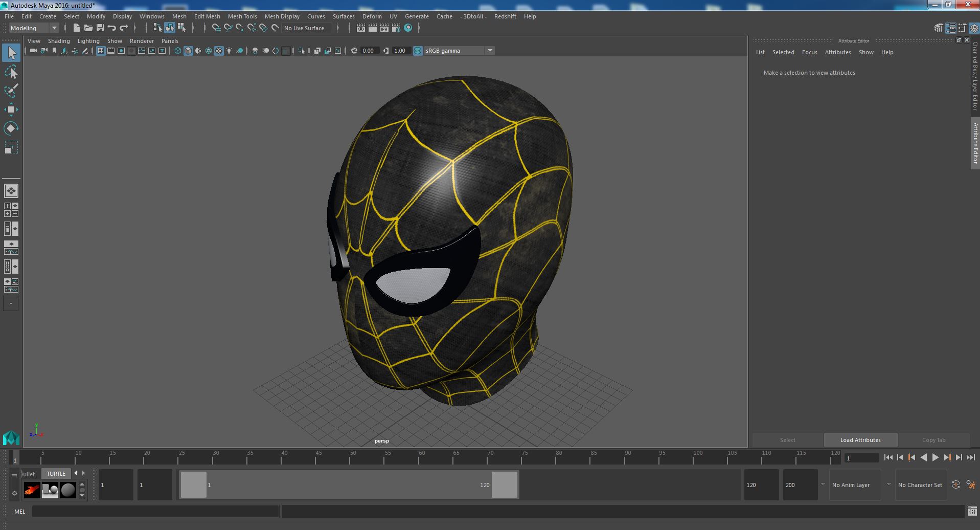This screenshot has height=530, width=980.
Task: Click the viewport gamma 1.00 field
Action: (400, 51)
